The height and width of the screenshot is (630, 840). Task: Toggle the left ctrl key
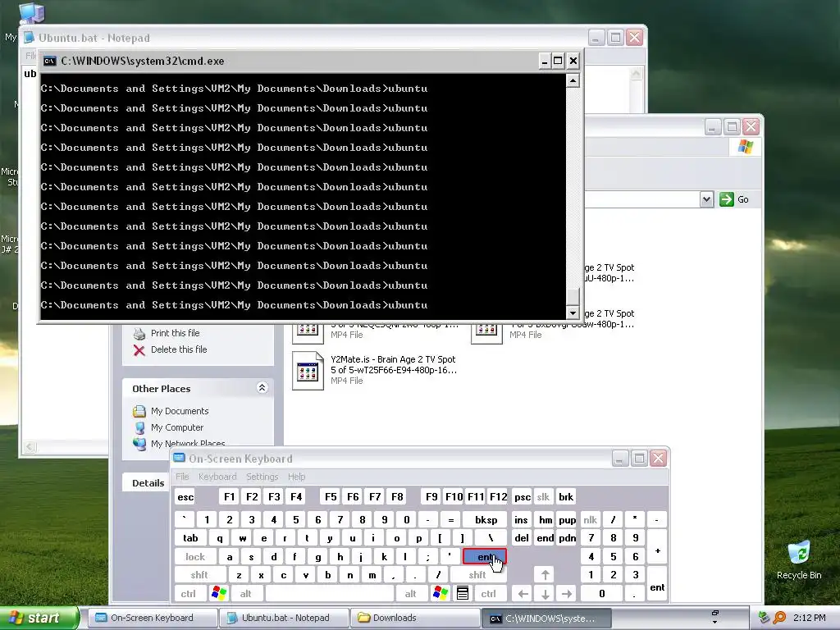tap(188, 594)
